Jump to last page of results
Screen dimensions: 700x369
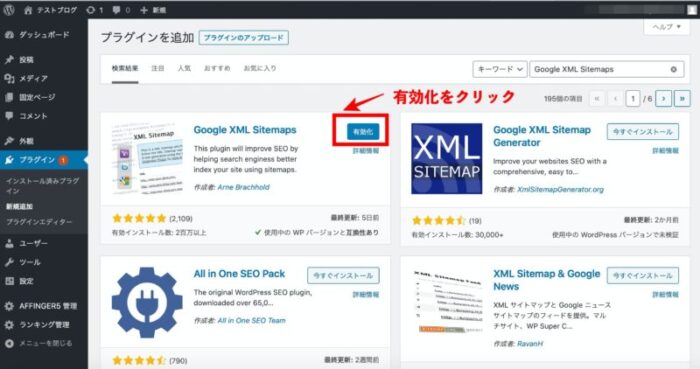pyautogui.click(x=682, y=99)
